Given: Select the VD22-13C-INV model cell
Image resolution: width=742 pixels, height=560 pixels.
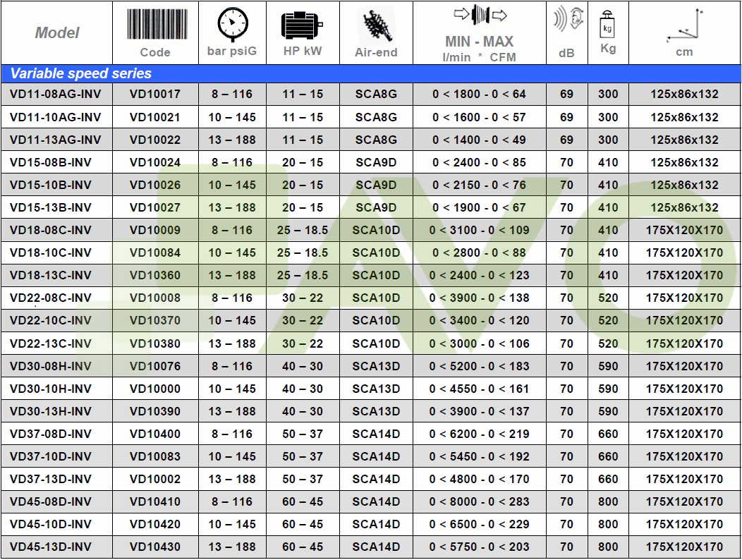Looking at the screenshot, I should 51,343.
